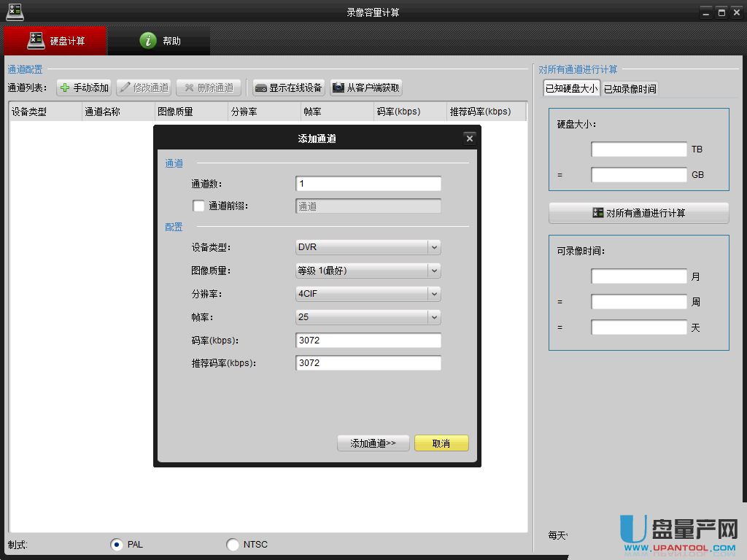Viewport: 747px width, 560px height.
Task: Enable the 通道前缀 checkbox
Action: [198, 206]
